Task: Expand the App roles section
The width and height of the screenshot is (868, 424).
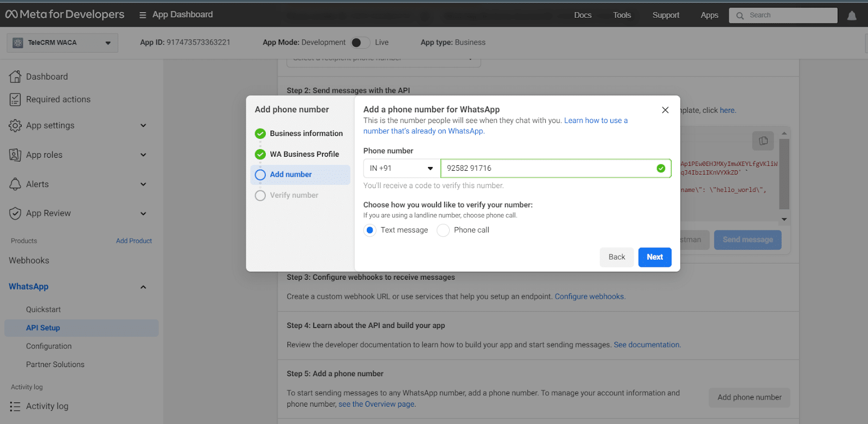Action: coord(143,155)
